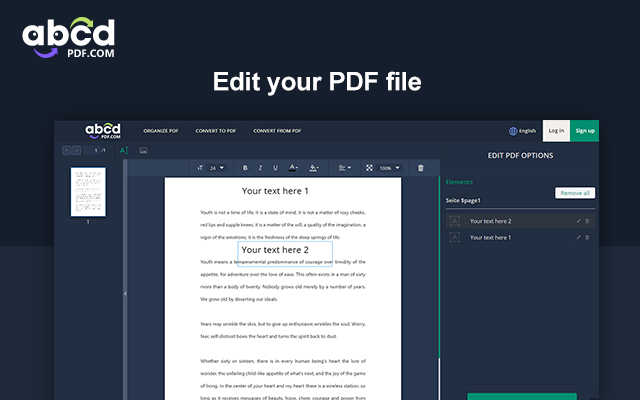The height and width of the screenshot is (400, 640).
Task: Click the opacity checkerboard icon
Action: coord(369,168)
